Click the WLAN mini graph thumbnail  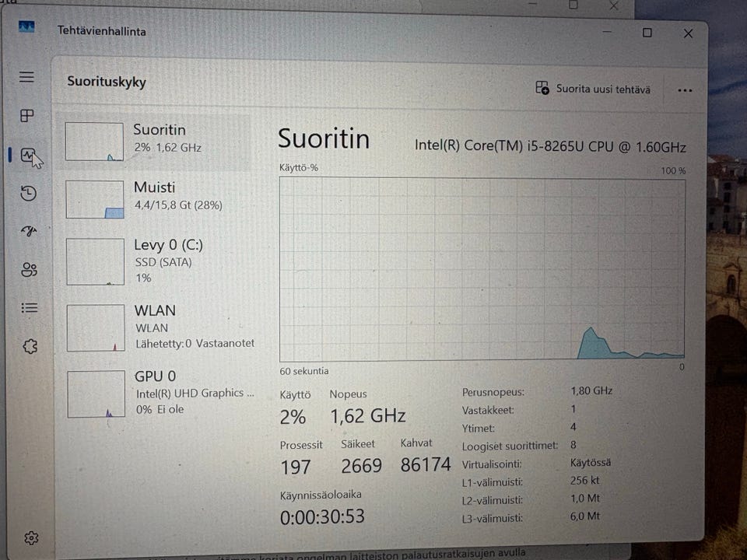pos(96,328)
